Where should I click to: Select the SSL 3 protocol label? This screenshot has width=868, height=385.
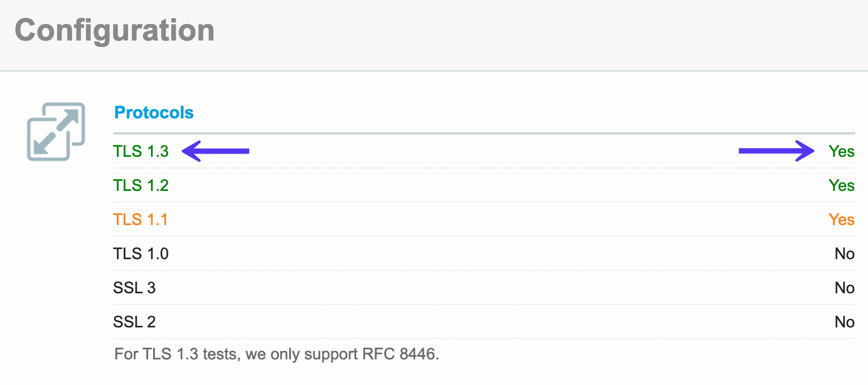point(134,288)
